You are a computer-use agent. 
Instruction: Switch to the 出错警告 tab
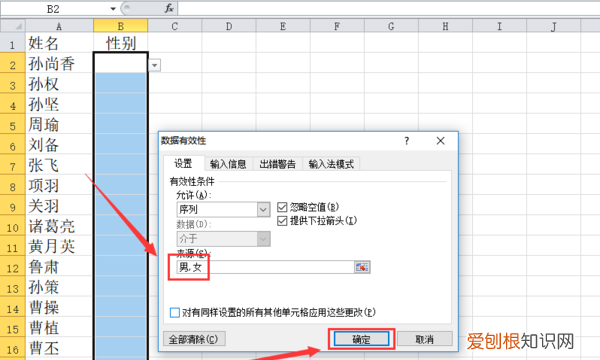(277, 164)
